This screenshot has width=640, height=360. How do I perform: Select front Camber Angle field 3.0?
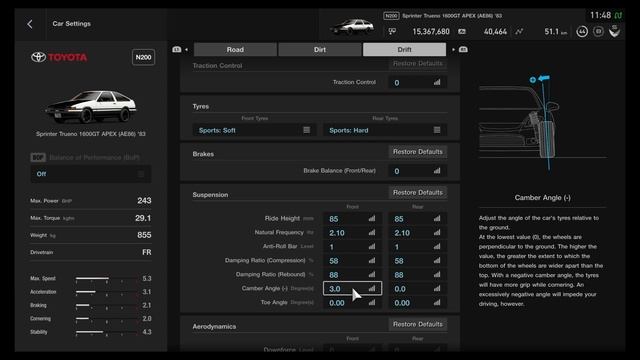click(352, 289)
